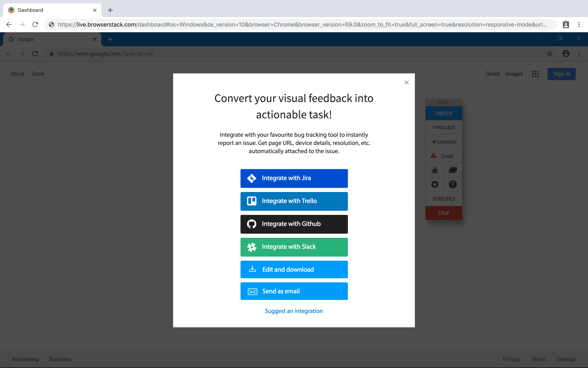
Task: Open Business footer link
Action: (60, 359)
